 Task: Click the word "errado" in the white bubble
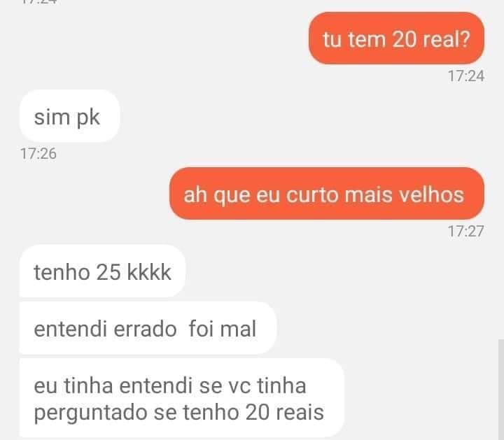(145, 329)
